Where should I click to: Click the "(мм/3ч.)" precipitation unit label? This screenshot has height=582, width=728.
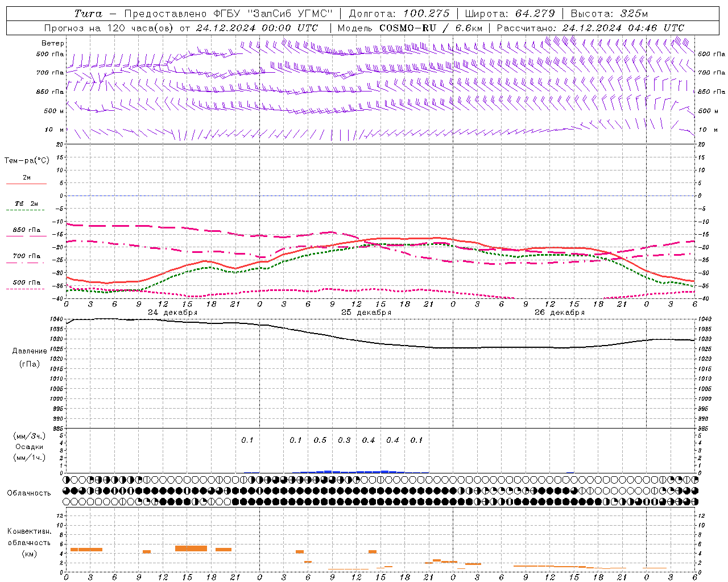coord(29,436)
